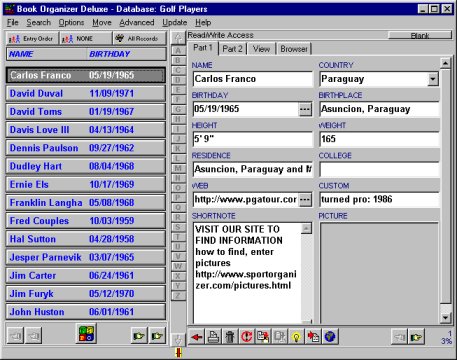Select the Jim Furyk record
This screenshot has height=360, width=457.
click(86, 294)
